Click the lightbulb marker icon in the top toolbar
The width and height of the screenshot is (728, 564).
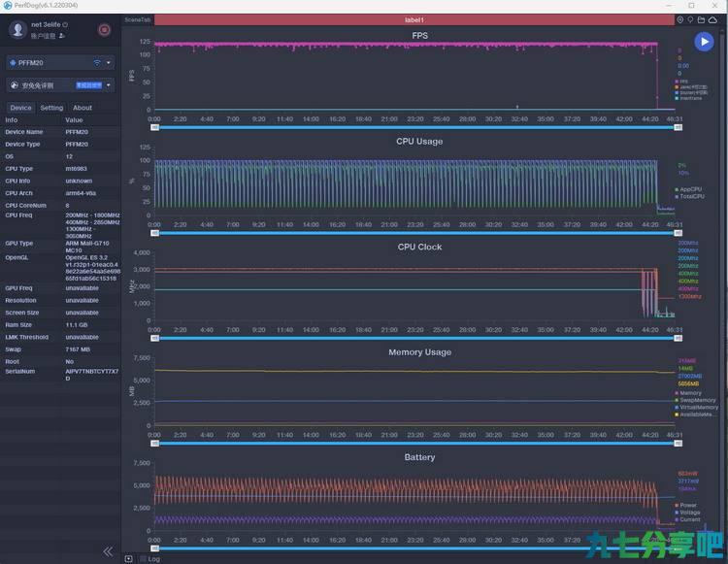click(690, 20)
